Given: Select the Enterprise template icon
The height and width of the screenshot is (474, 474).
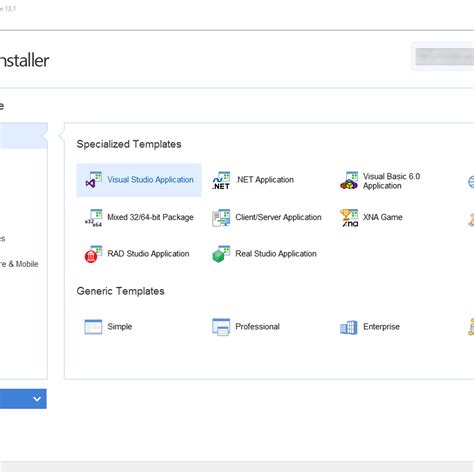Looking at the screenshot, I should click(349, 327).
